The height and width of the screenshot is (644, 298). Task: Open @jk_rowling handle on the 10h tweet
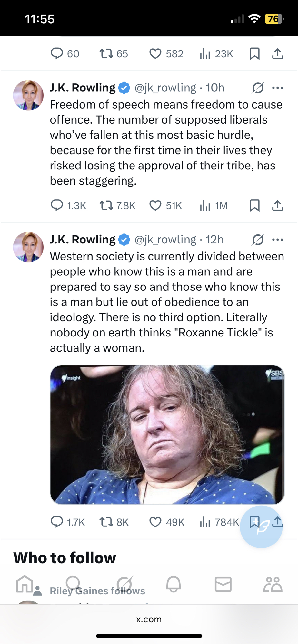tap(165, 88)
